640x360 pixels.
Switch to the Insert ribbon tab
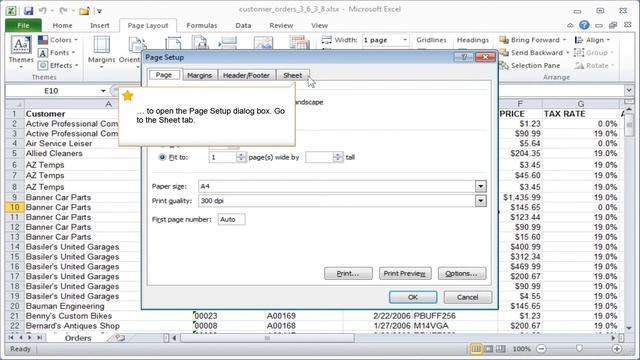(x=100, y=25)
